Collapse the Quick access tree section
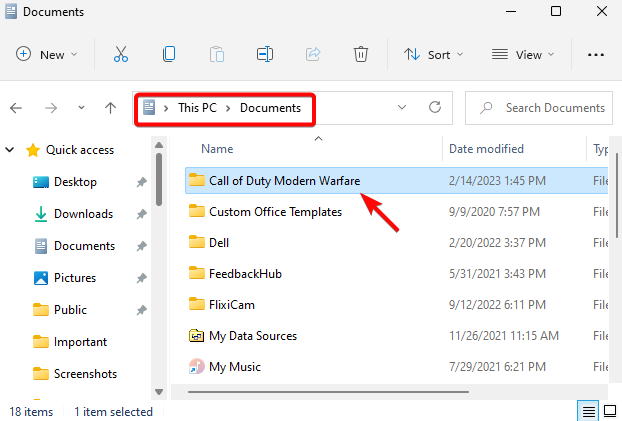The image size is (622, 421). point(11,150)
